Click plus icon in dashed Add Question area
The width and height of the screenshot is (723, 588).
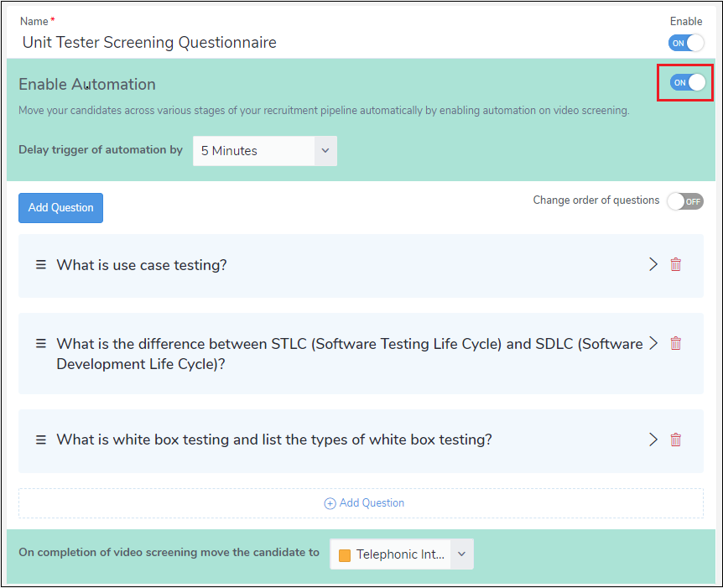click(330, 503)
